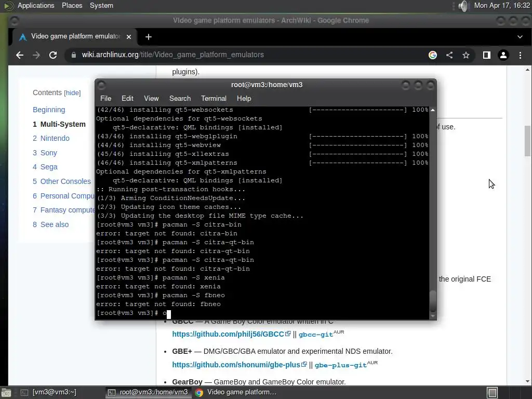532x399 pixels.
Task: Share this page using the share icon
Action: [449, 55]
